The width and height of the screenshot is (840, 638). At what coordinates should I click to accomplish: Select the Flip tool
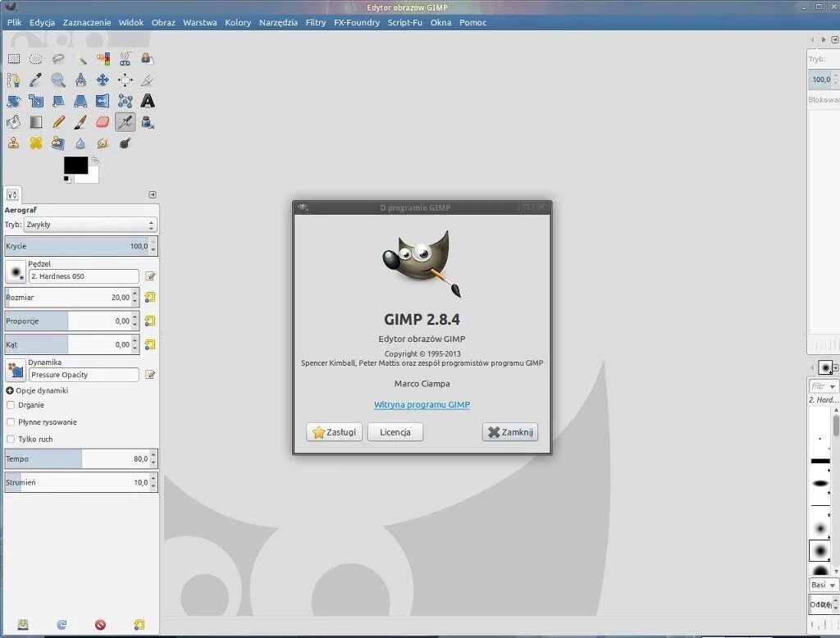[x=103, y=101]
